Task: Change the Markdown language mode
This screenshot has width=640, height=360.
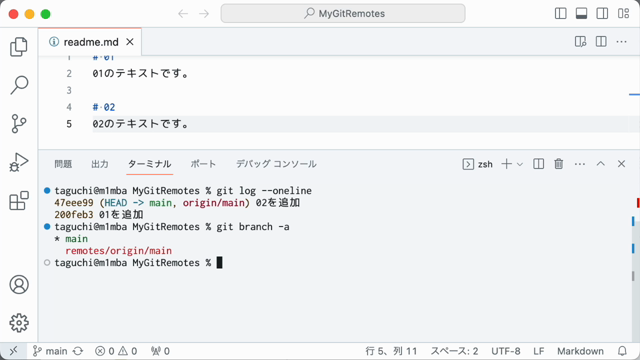Action: 580,351
